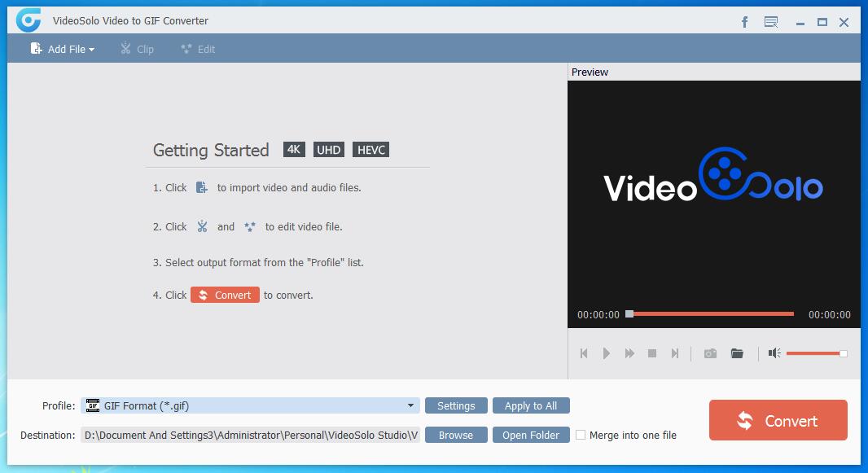Open the destination folder via Open Folder
The width and height of the screenshot is (868, 473).
531,435
